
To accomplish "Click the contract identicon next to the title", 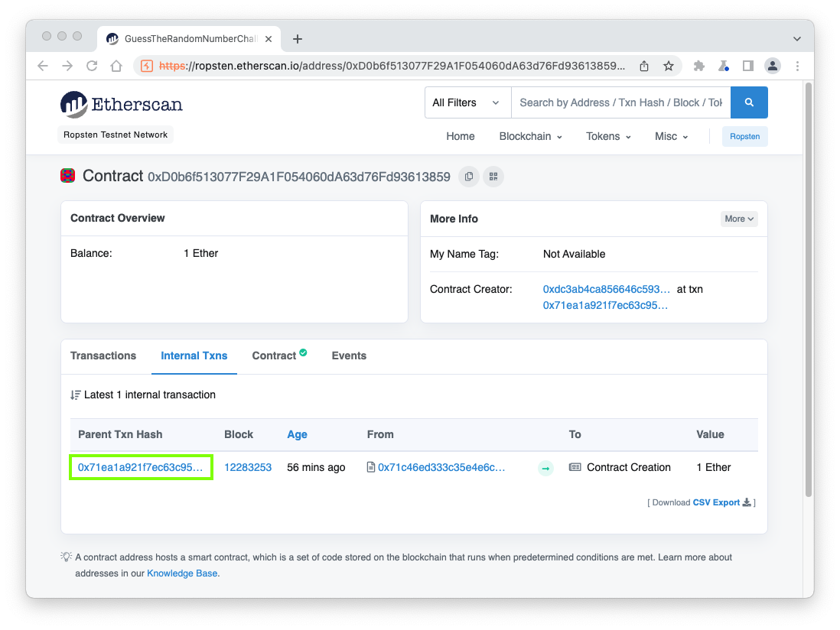I will pyautogui.click(x=67, y=176).
